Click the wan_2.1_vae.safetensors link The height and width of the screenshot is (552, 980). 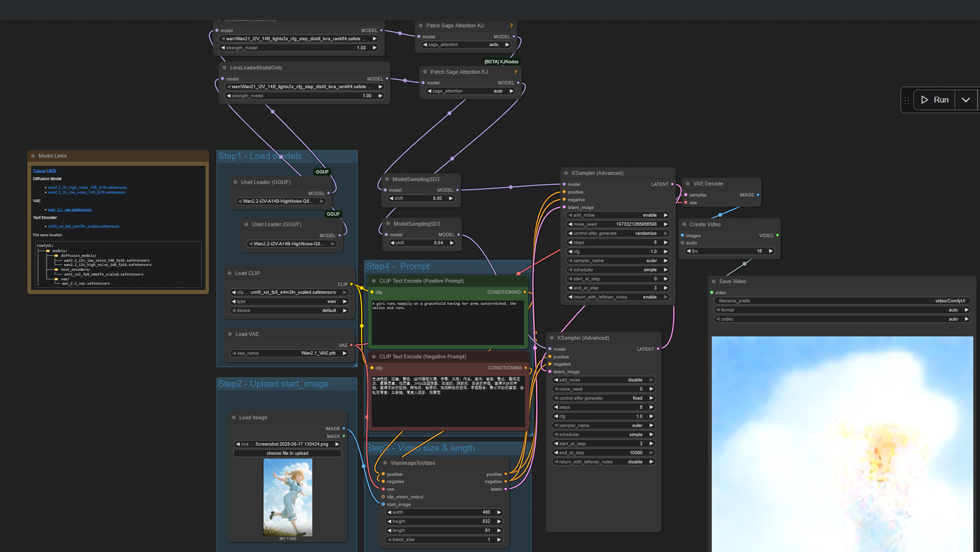click(69, 210)
